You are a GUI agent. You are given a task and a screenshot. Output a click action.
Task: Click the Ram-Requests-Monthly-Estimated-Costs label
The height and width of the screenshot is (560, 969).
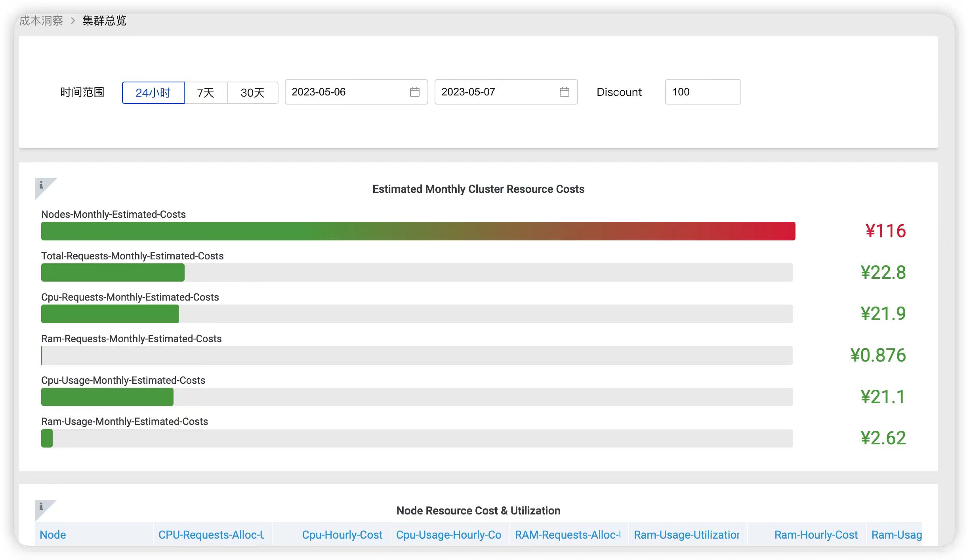132,339
